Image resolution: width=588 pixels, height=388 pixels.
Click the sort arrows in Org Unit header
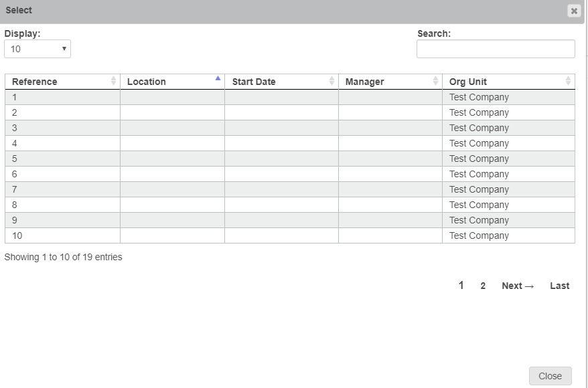coord(568,81)
